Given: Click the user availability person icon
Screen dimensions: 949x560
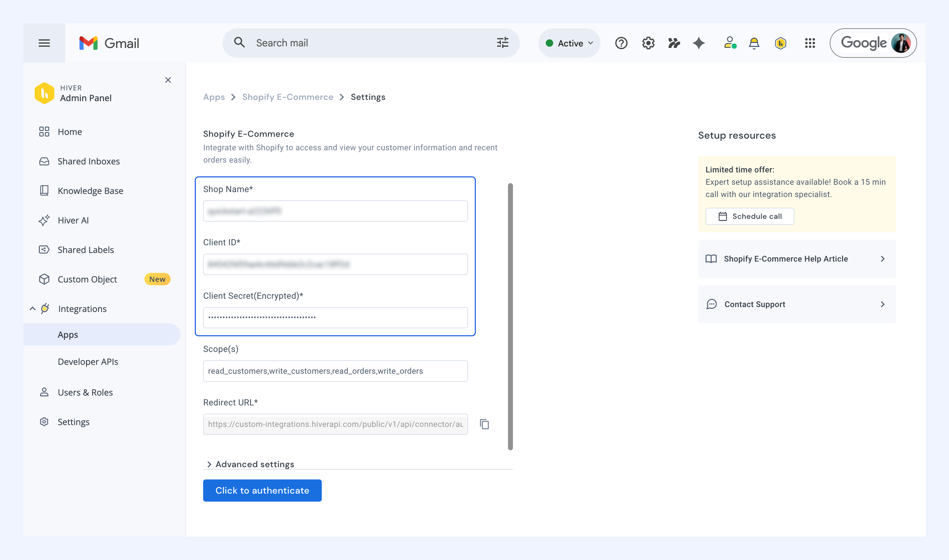Looking at the screenshot, I should [730, 43].
